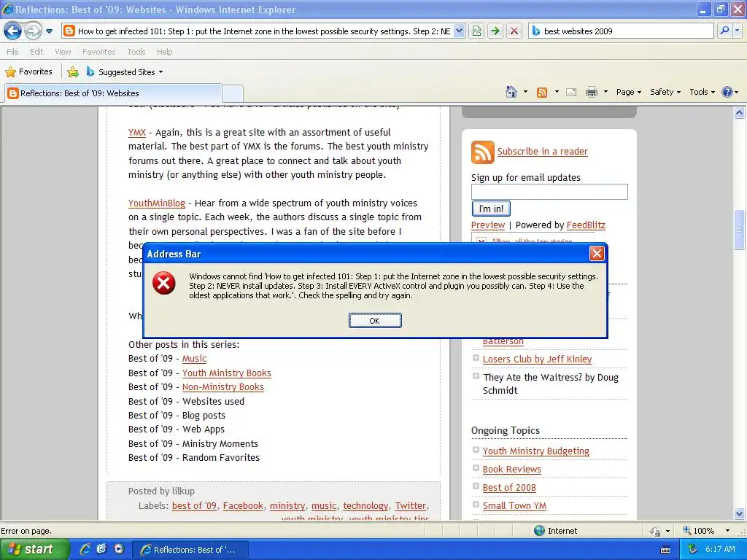Image resolution: width=747 pixels, height=560 pixels.
Task: Expand the Feeds dropdown arrow
Action: tap(557, 92)
